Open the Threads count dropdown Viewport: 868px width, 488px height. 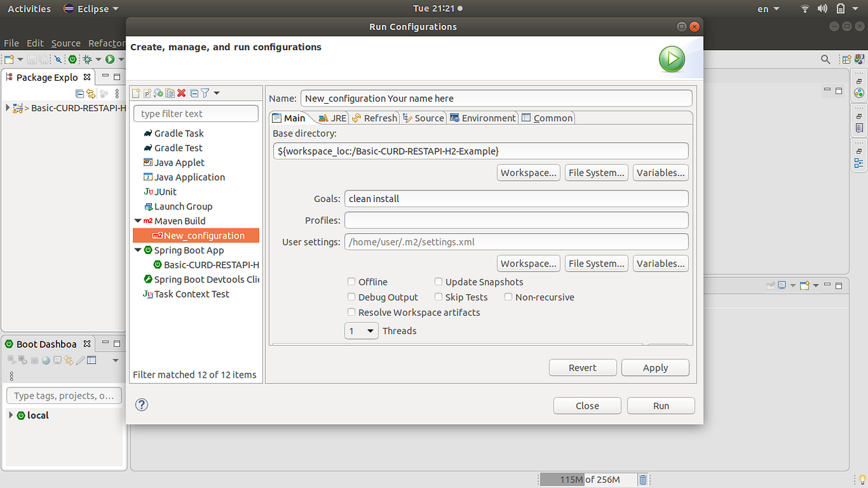pos(361,331)
